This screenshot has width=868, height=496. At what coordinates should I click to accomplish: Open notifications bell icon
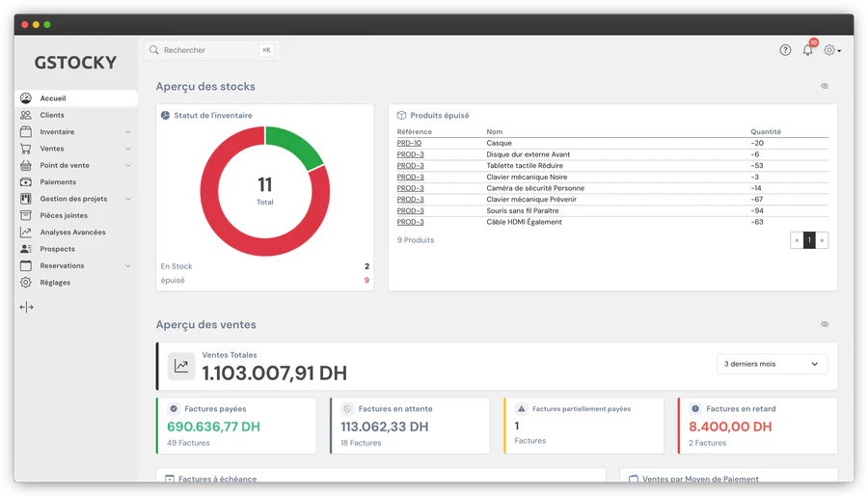click(807, 50)
